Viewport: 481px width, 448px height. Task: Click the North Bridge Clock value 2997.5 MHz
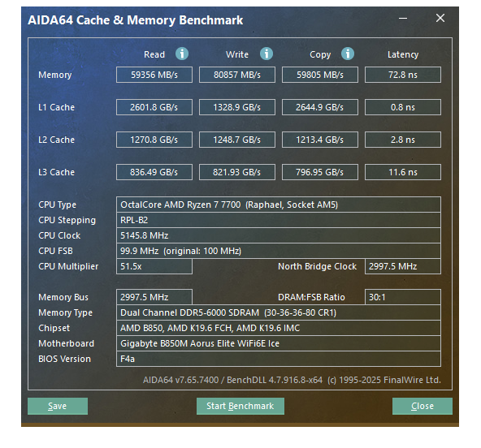click(x=403, y=266)
